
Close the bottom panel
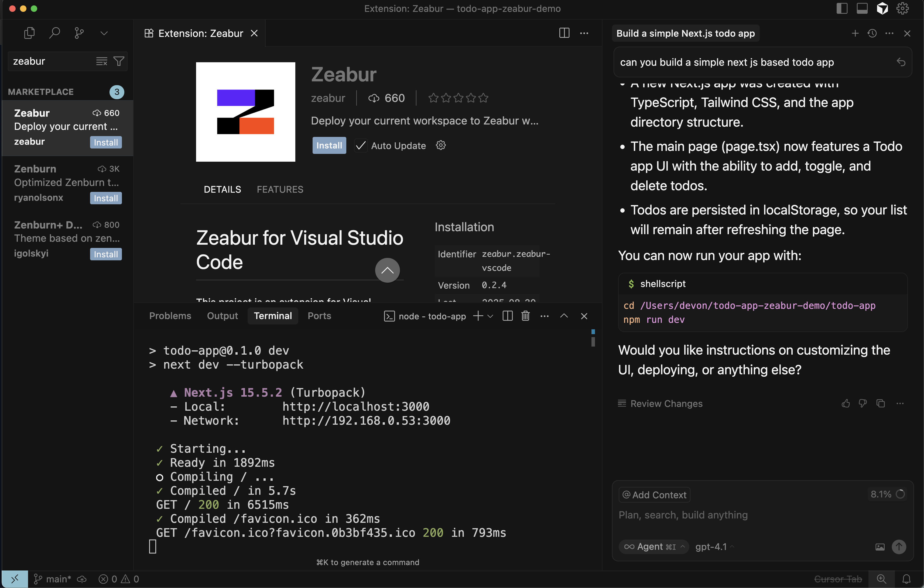tap(584, 316)
